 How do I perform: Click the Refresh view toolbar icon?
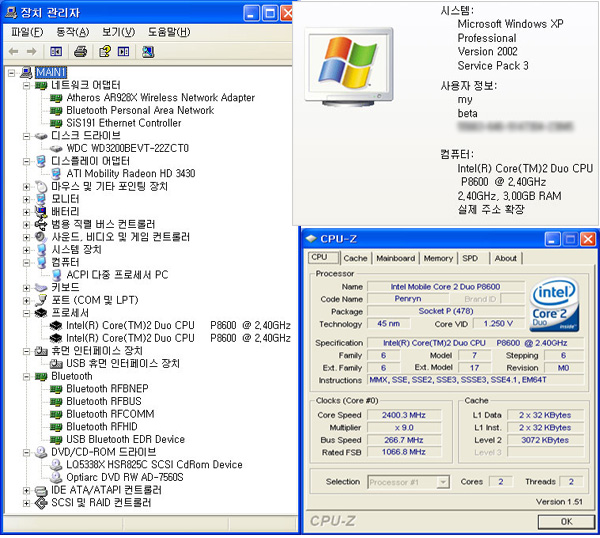[x=123, y=51]
